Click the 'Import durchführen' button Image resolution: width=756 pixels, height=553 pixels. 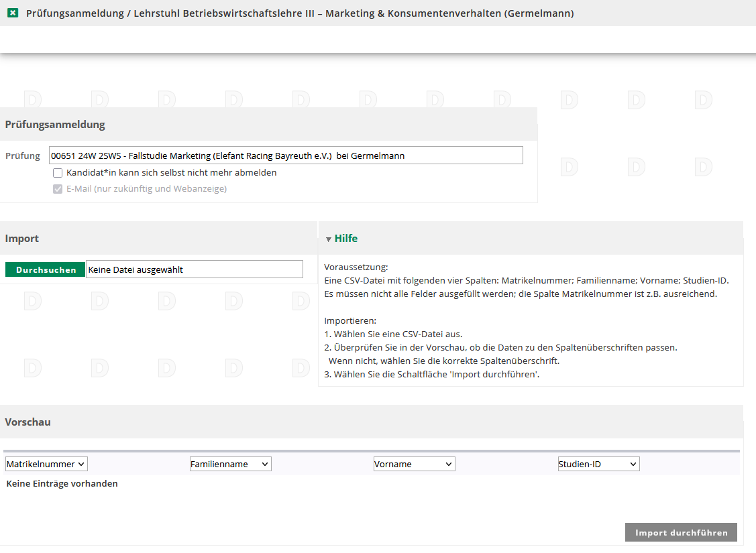(681, 533)
